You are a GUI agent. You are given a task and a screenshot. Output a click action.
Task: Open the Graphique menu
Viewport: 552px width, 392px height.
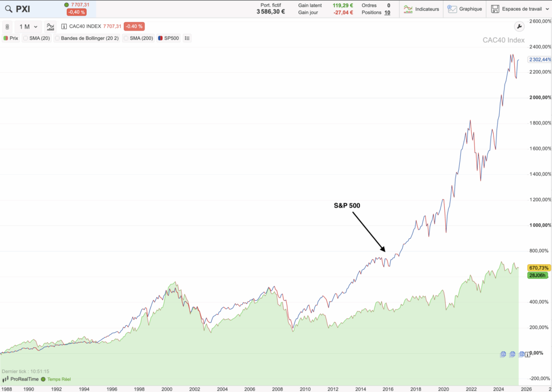(465, 9)
